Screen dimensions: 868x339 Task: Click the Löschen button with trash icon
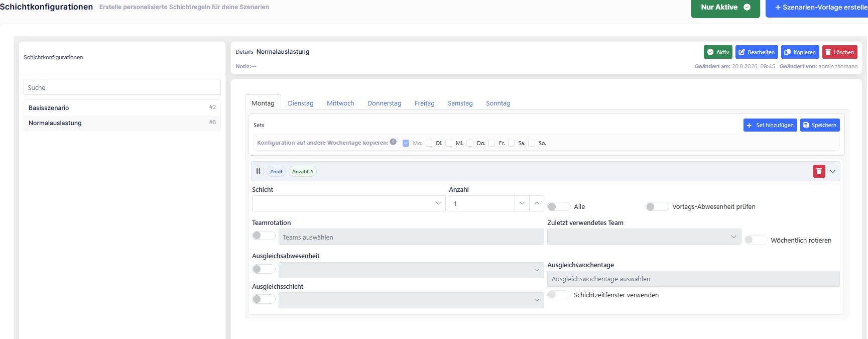point(839,52)
